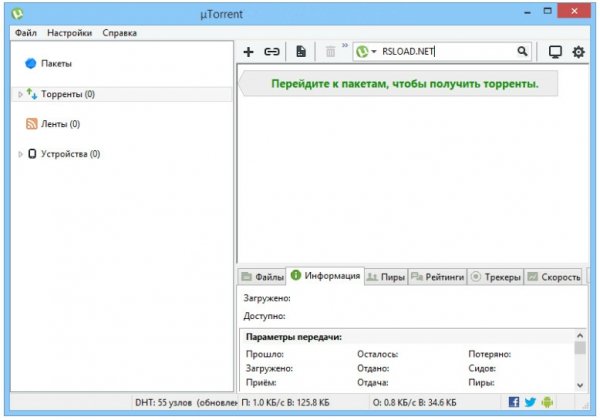Open Preferences via the gear icon
The image size is (600, 420).
click(578, 52)
